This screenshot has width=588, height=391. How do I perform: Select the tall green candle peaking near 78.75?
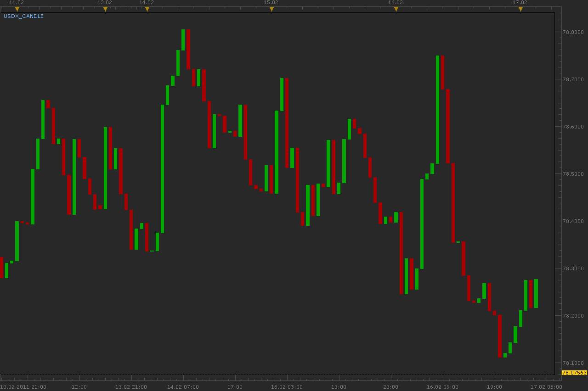437,110
